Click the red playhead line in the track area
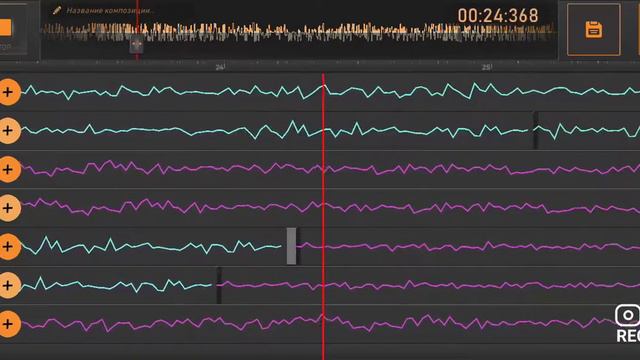640x360 pixels. coord(323,216)
